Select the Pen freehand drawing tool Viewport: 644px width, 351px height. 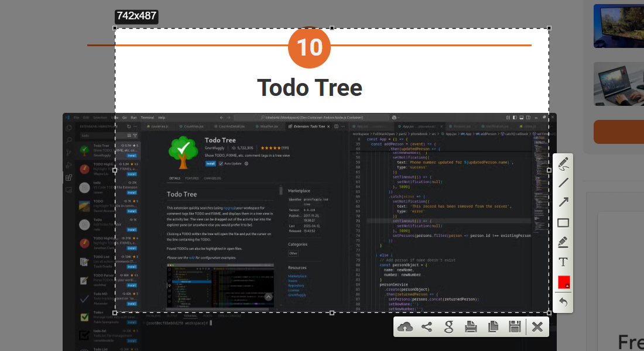coord(563,163)
